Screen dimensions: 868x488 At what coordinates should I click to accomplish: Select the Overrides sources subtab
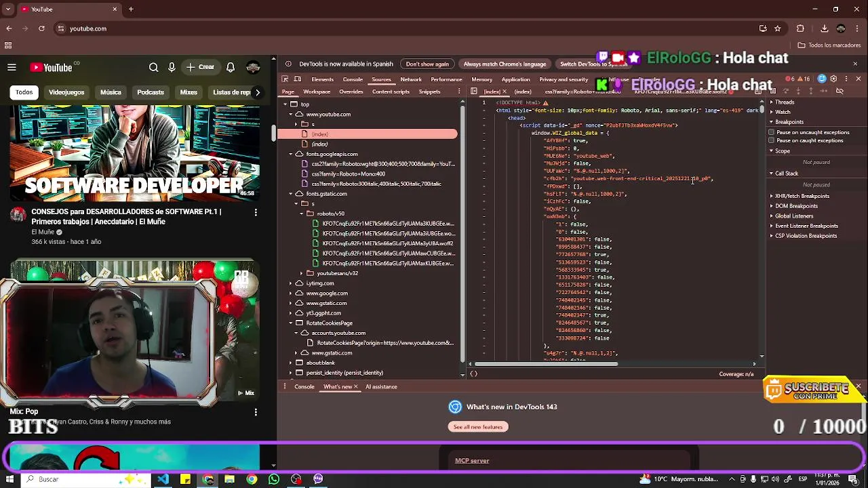tap(351, 91)
